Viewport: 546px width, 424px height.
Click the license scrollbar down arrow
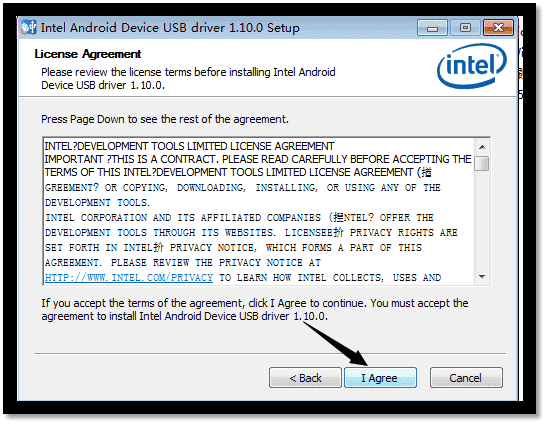point(482,277)
